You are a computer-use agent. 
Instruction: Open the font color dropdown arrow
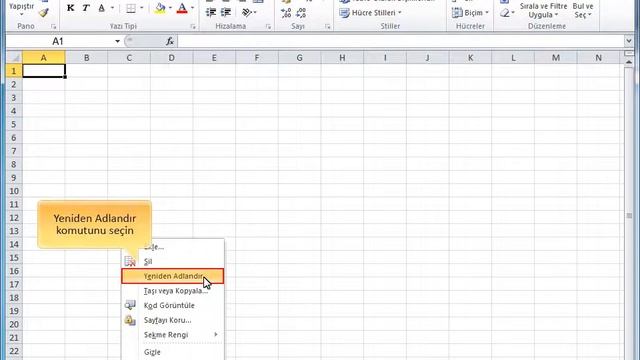click(192, 8)
